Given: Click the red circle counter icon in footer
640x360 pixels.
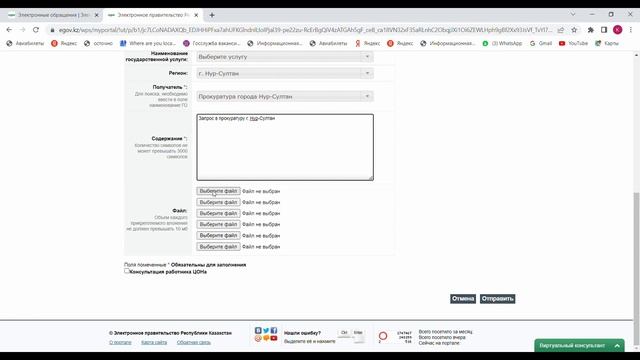Looking at the screenshot, I should click(x=383, y=336).
